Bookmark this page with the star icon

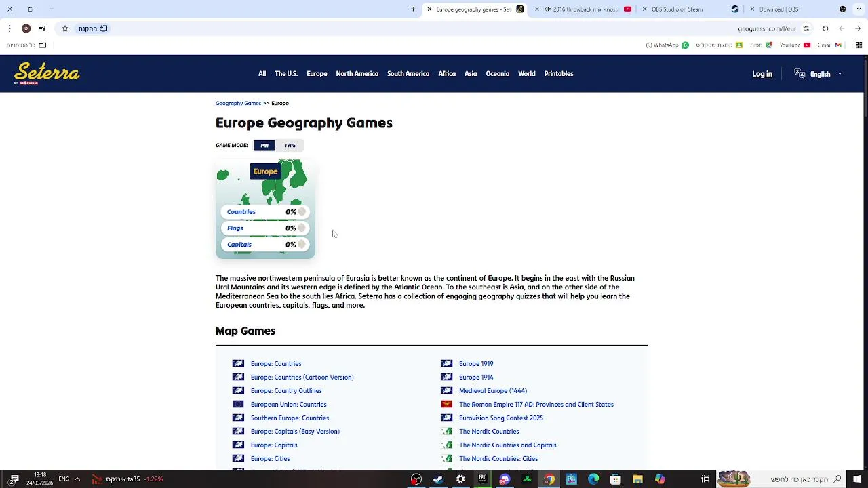click(x=65, y=28)
